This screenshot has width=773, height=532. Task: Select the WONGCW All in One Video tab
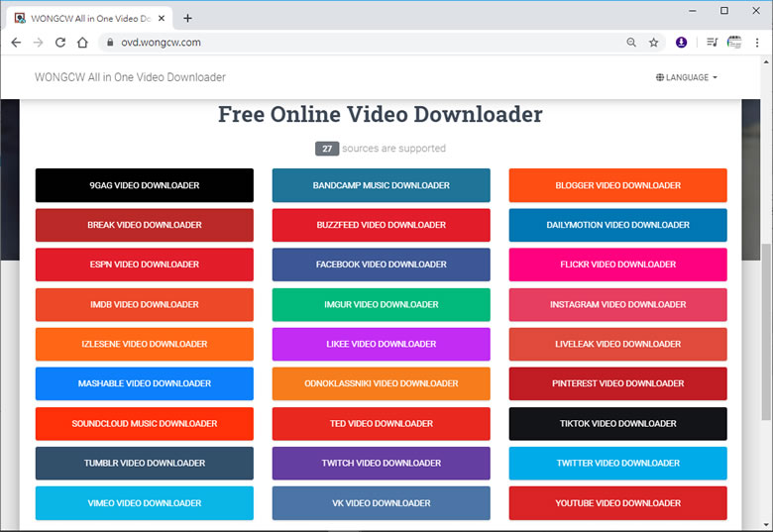click(90, 18)
